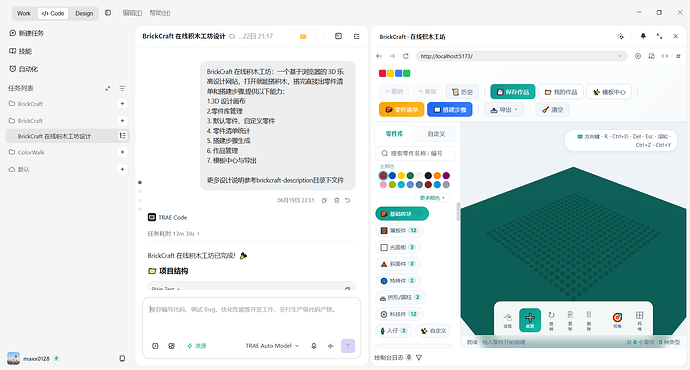The height and width of the screenshot is (370, 690).
Task: Expand the 更多颜色 more colors dropdown
Action: coord(432,198)
